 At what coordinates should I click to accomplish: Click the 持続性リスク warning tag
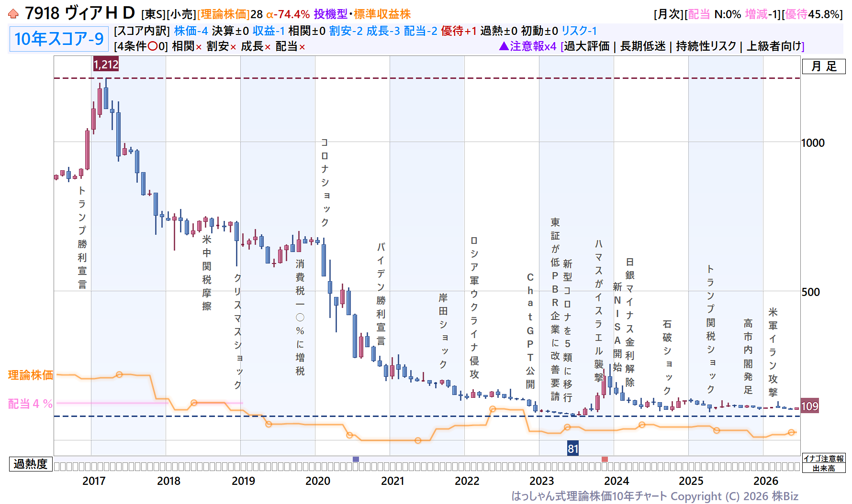pos(706,46)
